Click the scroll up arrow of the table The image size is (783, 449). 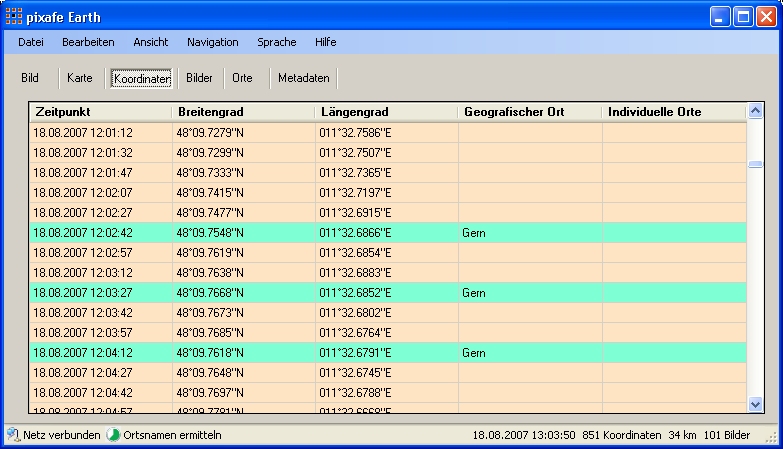click(756, 112)
